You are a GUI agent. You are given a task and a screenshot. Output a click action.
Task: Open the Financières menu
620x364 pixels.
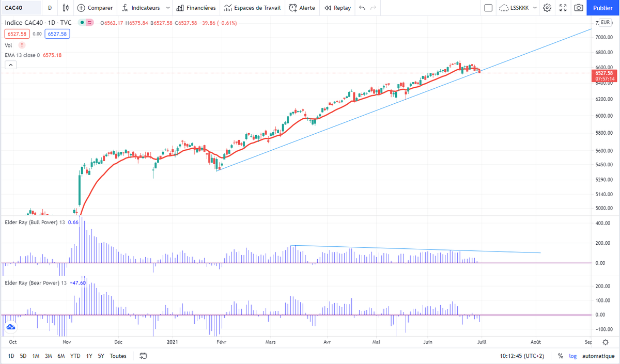click(196, 8)
